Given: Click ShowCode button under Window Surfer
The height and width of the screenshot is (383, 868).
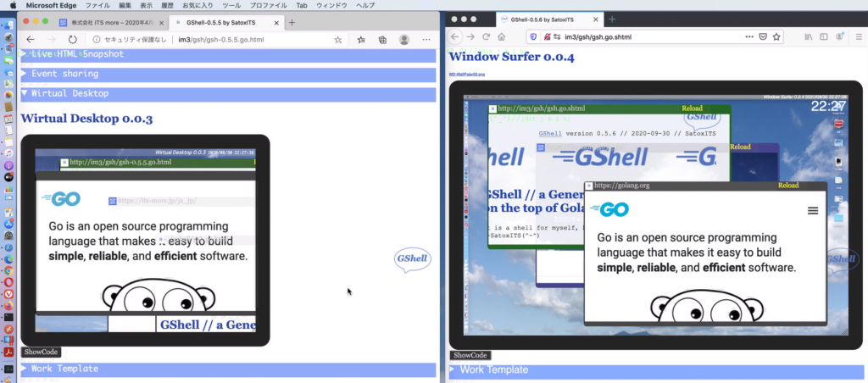Looking at the screenshot, I should coord(470,355).
